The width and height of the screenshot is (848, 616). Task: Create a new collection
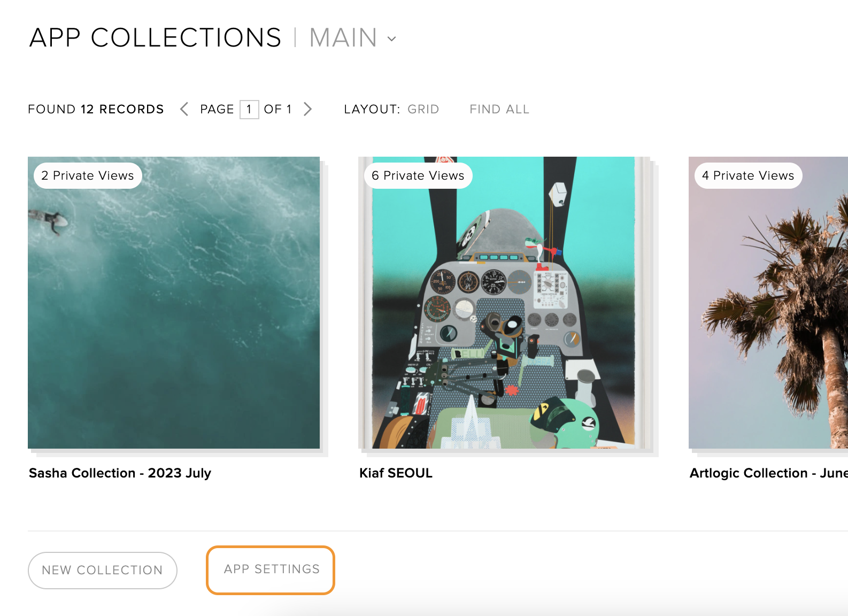pyautogui.click(x=102, y=571)
